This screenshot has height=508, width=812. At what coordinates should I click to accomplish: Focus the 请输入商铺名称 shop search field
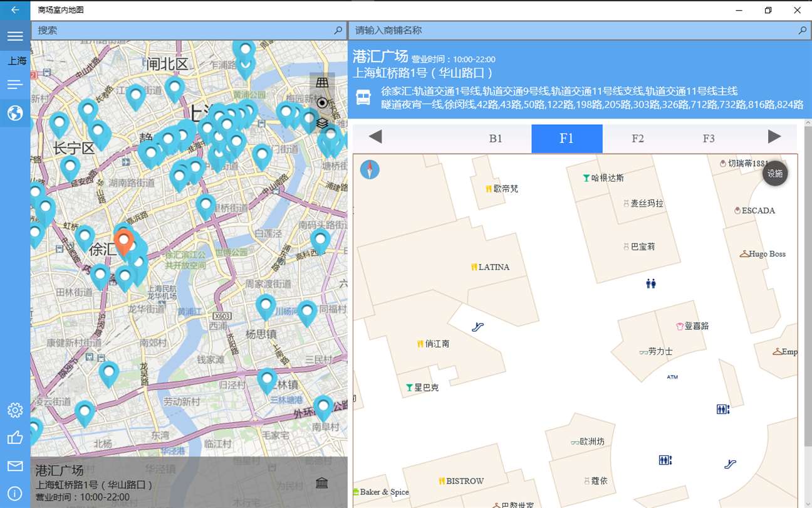pos(580,30)
